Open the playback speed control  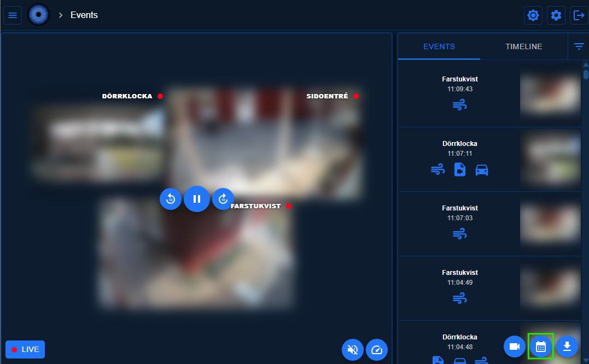[376, 350]
